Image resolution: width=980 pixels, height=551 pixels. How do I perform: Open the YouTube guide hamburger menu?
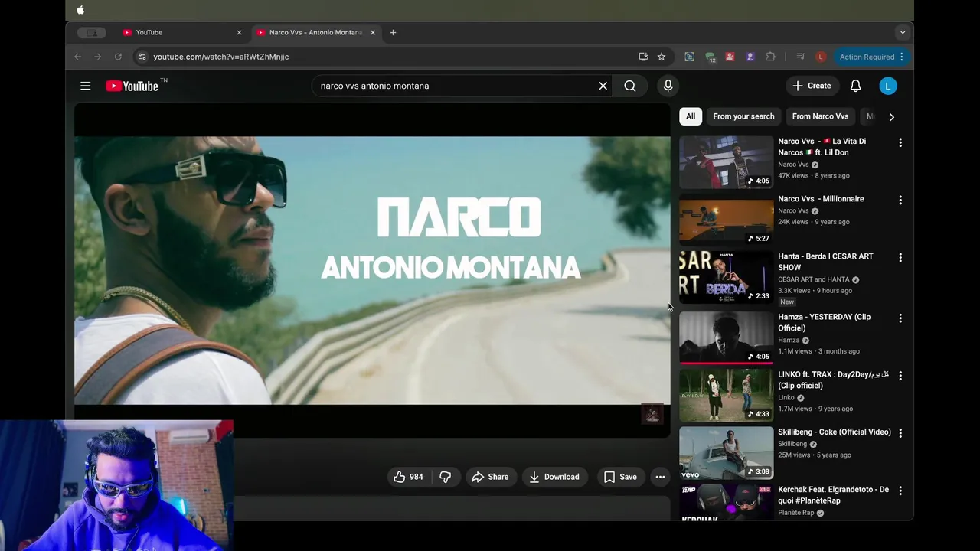86,86
